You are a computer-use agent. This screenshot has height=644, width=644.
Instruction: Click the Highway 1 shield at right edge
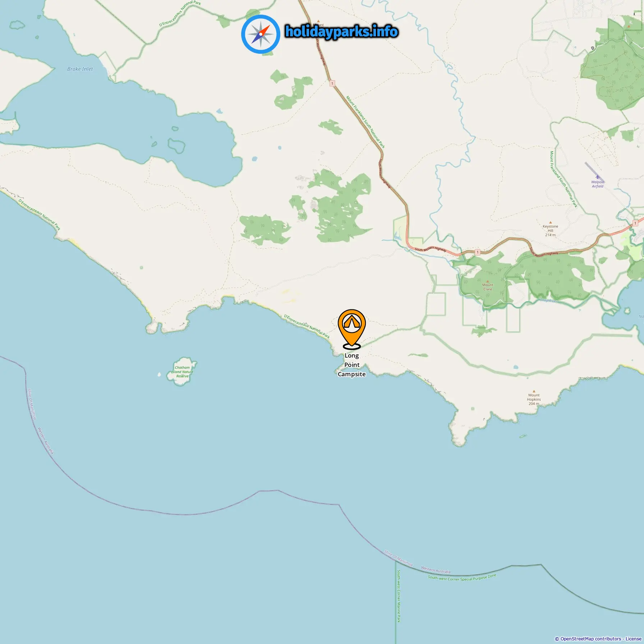tap(635, 223)
